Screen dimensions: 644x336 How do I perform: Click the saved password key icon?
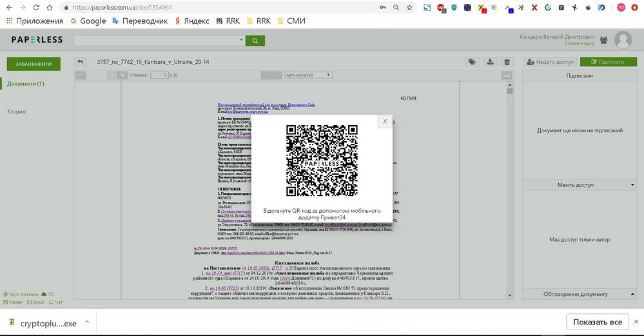point(382,7)
